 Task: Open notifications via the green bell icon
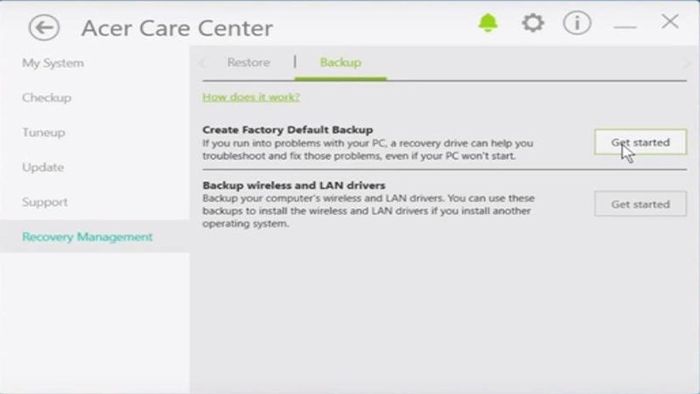click(x=488, y=22)
